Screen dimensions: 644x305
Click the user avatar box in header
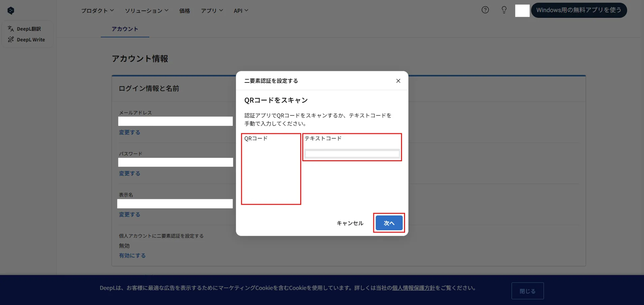pos(522,10)
